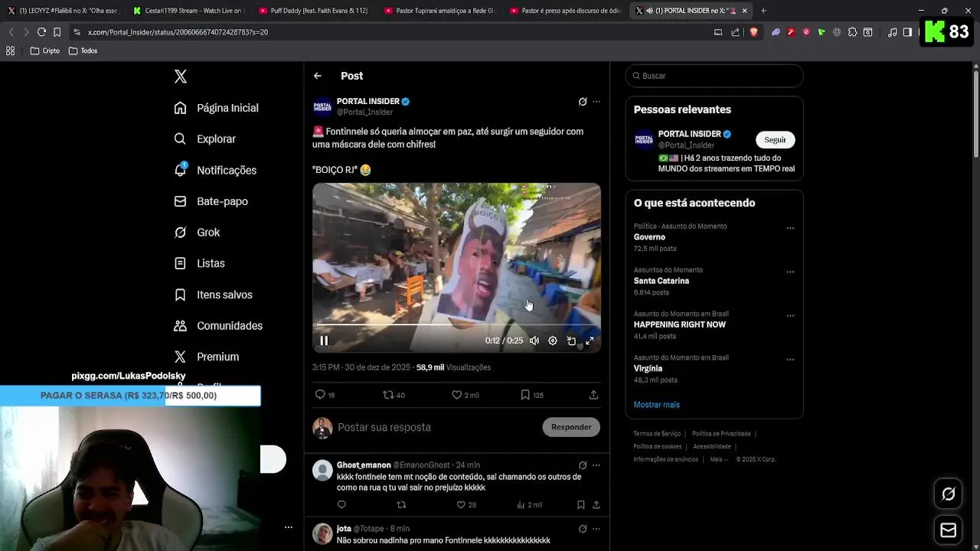Open Explorar in the sidebar
Image resolution: width=980 pixels, height=551 pixels.
click(204, 139)
